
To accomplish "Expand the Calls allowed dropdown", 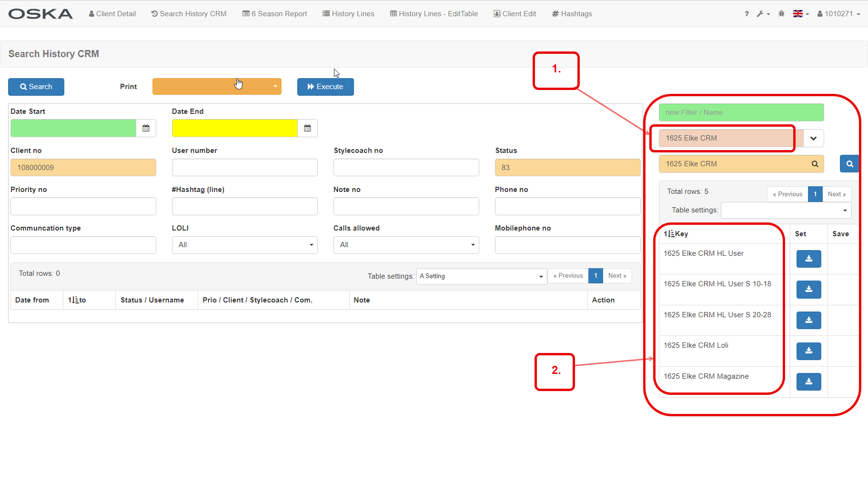I will coord(406,245).
